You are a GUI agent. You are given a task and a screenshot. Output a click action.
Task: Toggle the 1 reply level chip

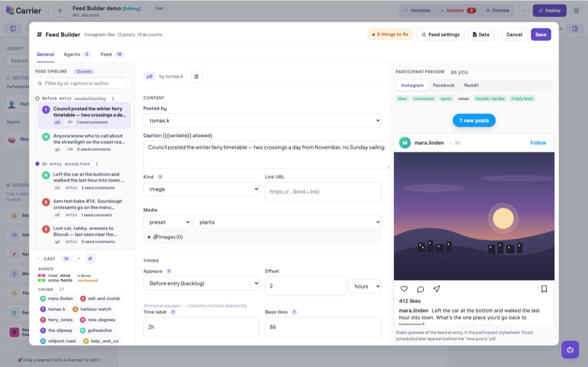522,99
